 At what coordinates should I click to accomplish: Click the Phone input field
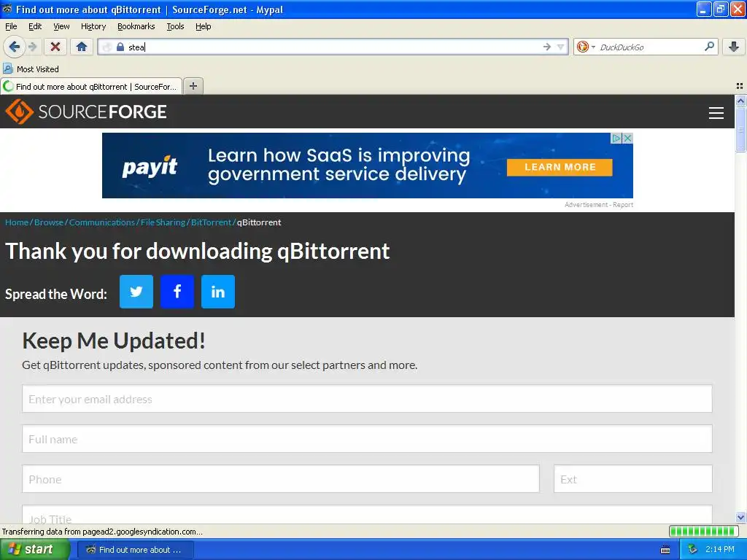tap(281, 478)
